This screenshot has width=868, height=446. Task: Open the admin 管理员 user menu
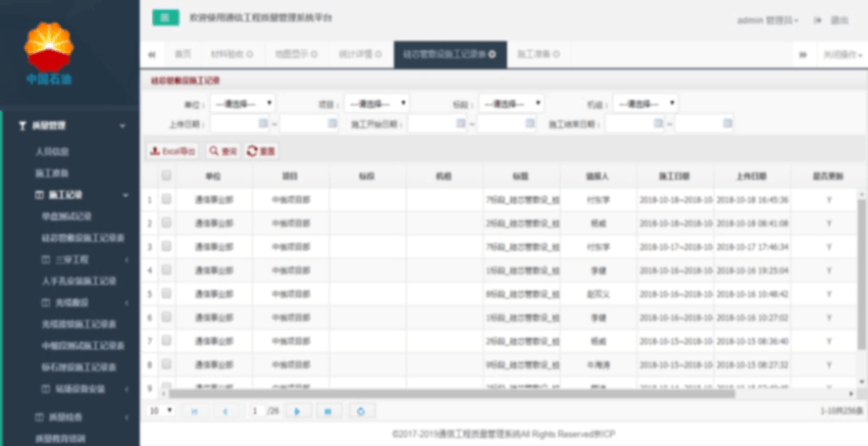[767, 20]
